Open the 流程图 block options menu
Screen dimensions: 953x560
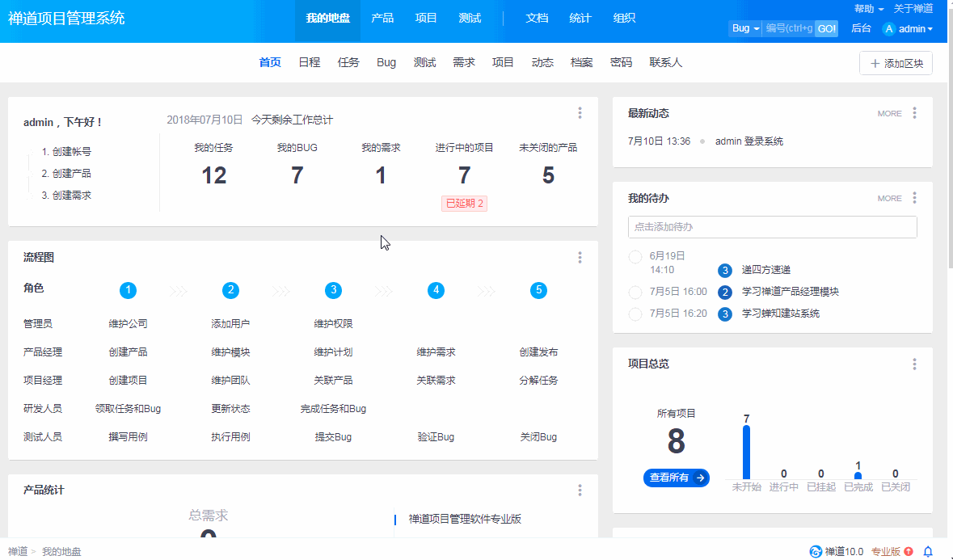[580, 258]
